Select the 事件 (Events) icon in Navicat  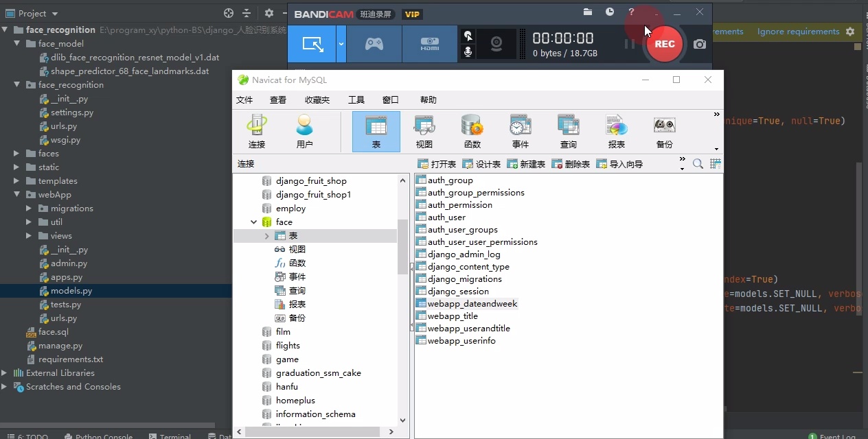click(x=520, y=130)
